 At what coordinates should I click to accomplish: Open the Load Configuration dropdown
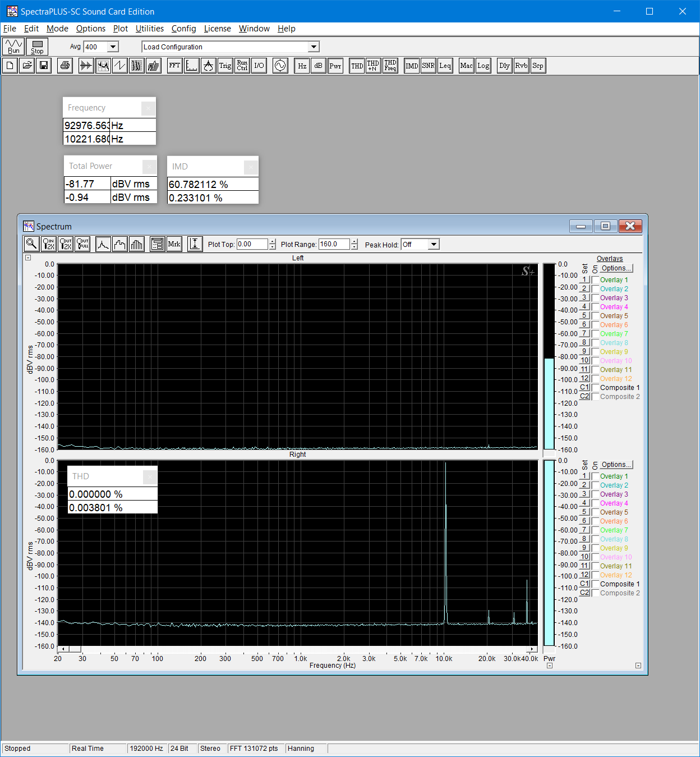314,47
